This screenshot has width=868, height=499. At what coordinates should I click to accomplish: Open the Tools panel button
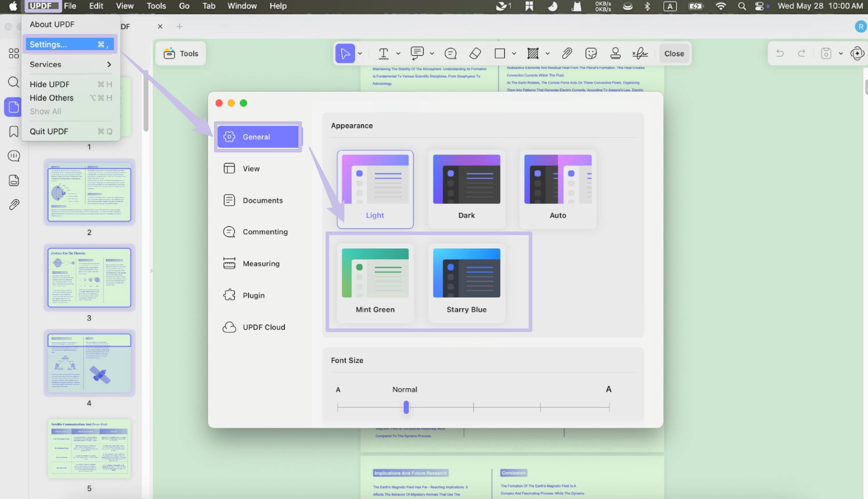[181, 54]
